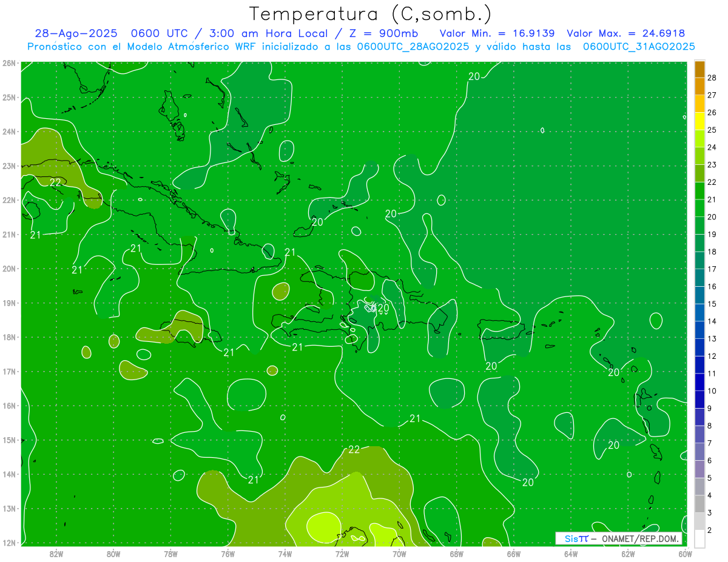728x562 pixels.
Task: Click the 25N latitude axis label
Action: coord(9,97)
